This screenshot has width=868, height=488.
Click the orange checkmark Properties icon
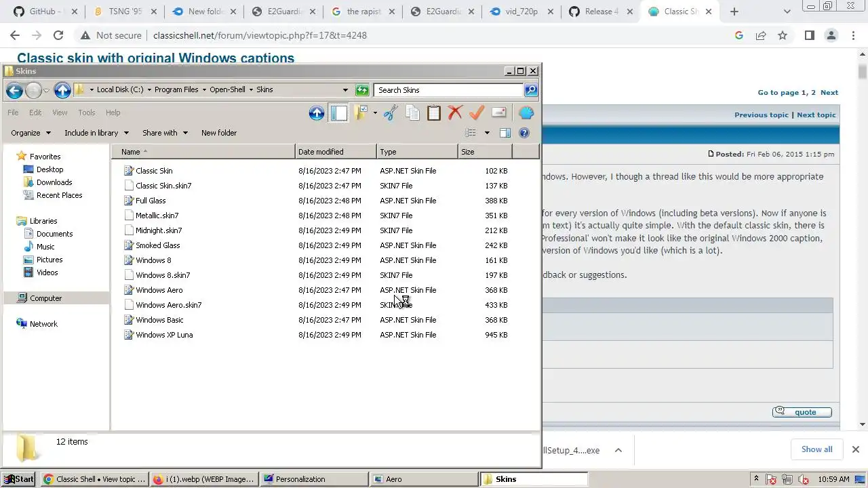(477, 113)
